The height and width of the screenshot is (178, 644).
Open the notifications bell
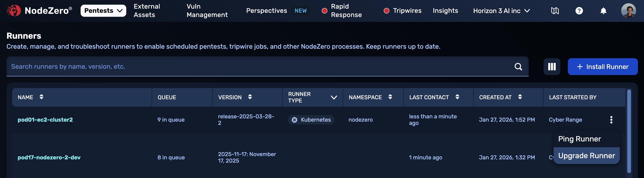tap(603, 11)
